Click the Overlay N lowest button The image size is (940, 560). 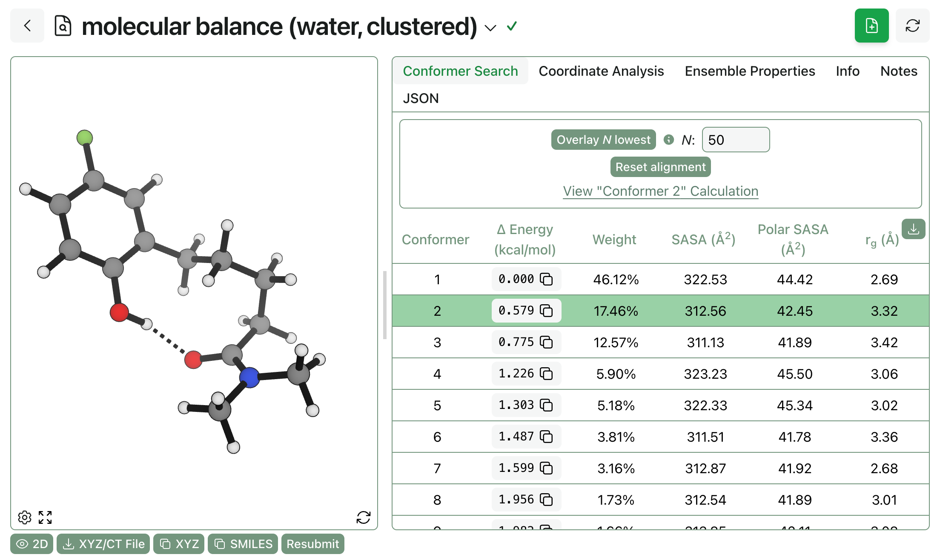tap(603, 140)
